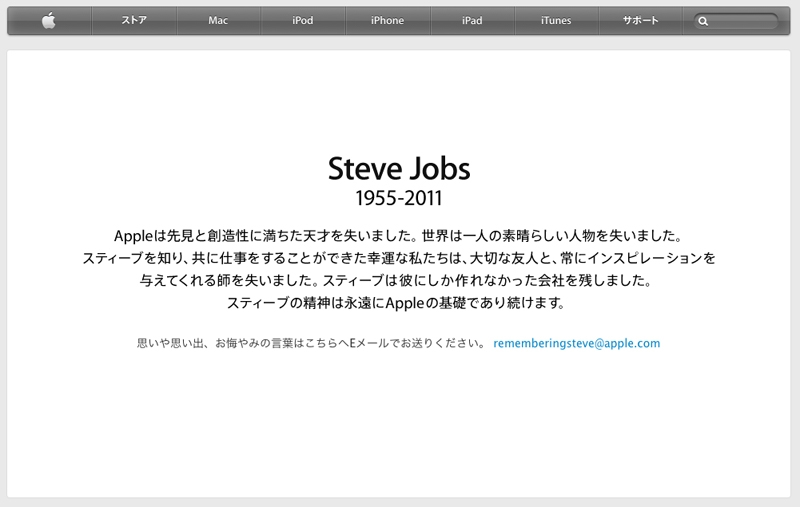This screenshot has width=800, height=507.
Task: Click the line beginning Appleは先見と創造性
Action: pos(398,236)
